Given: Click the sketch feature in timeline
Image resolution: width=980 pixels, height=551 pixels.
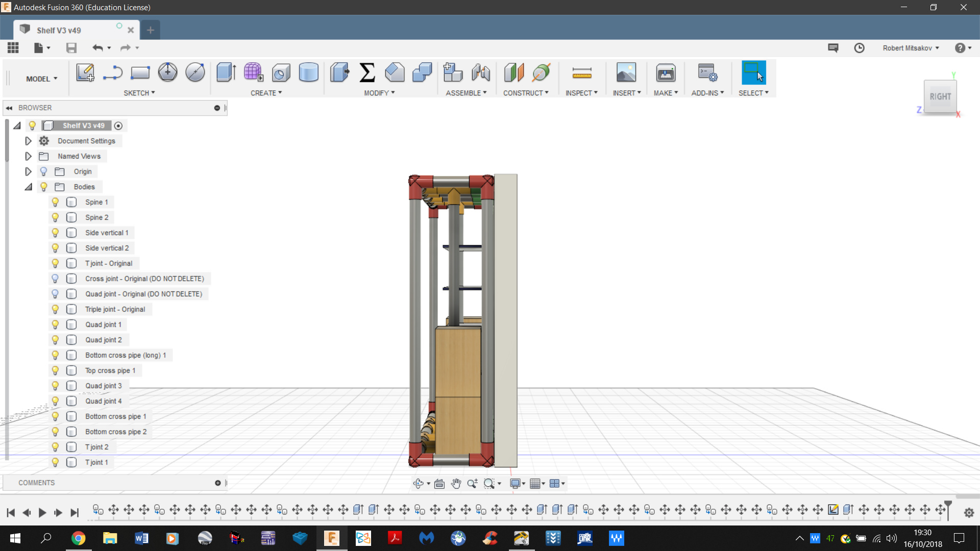Looking at the screenshot, I should 833,509.
